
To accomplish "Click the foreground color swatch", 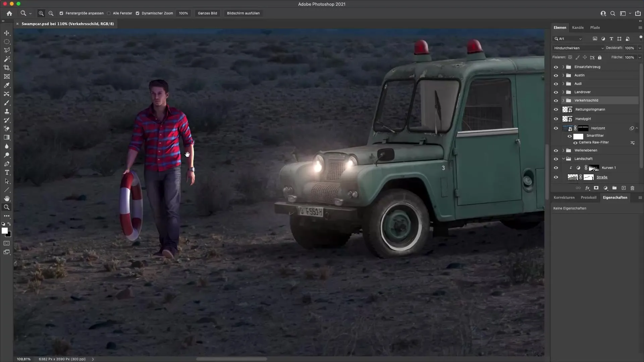I will 5,231.
